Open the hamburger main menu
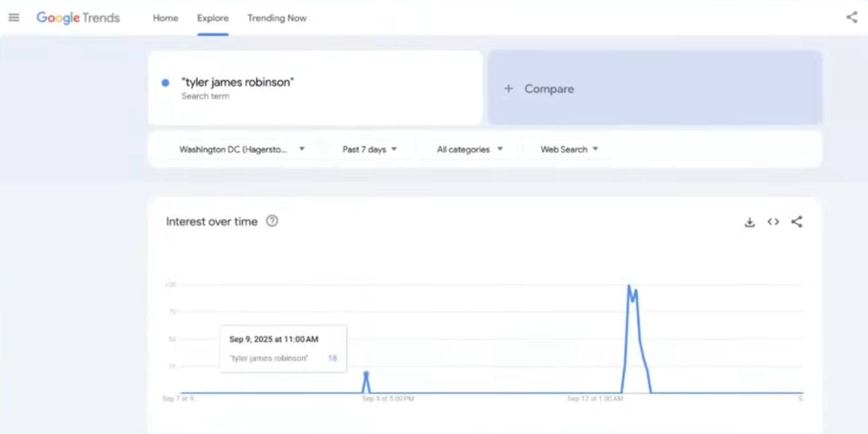The image size is (868, 434). pyautogui.click(x=14, y=18)
